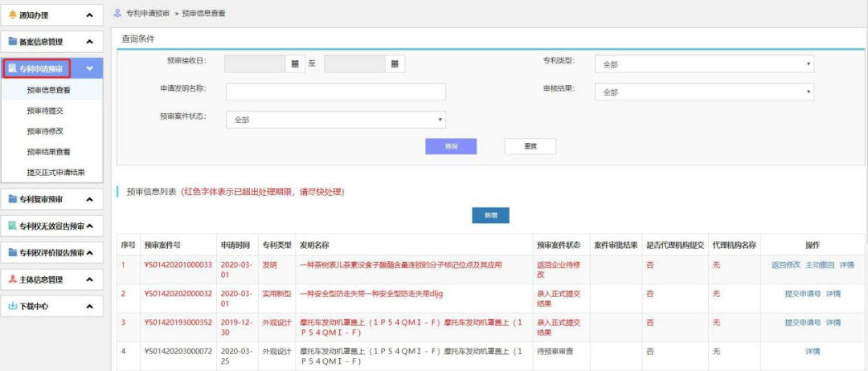Open the 专利类型 dropdown
The height and width of the screenshot is (371, 868).
[705, 64]
